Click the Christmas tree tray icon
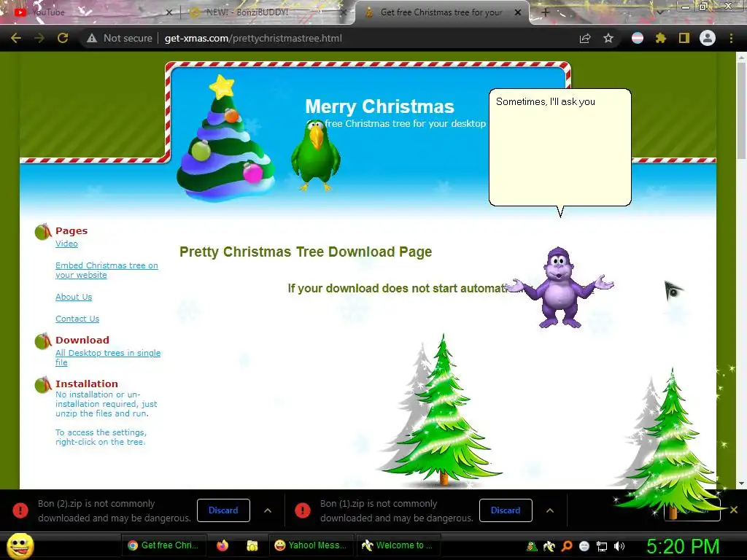This screenshot has height=560, width=747. pyautogui.click(x=532, y=546)
